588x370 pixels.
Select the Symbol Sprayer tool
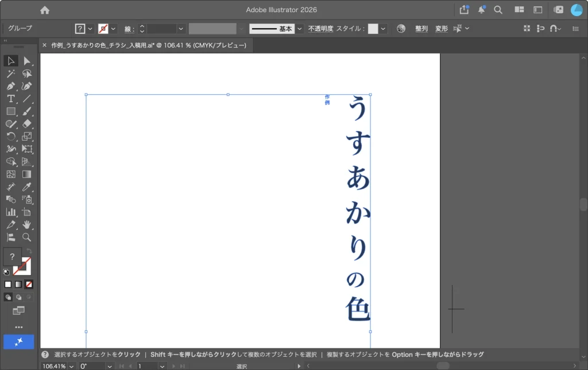point(26,199)
